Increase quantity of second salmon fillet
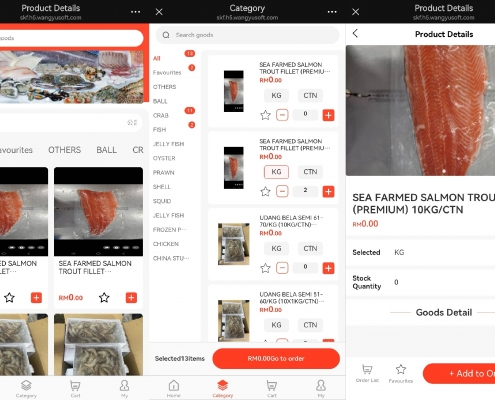 328,192
